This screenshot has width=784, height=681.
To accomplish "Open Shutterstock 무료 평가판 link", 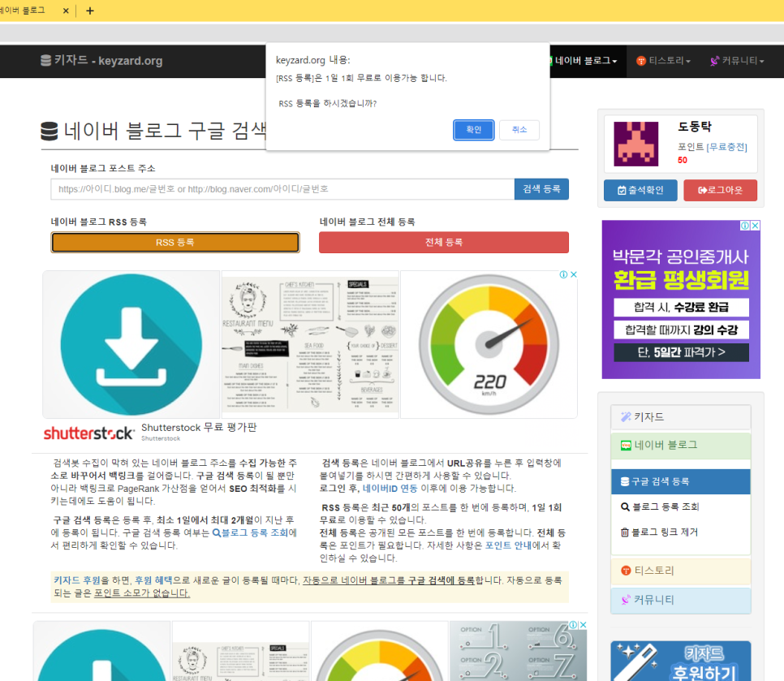I will coord(199,428).
